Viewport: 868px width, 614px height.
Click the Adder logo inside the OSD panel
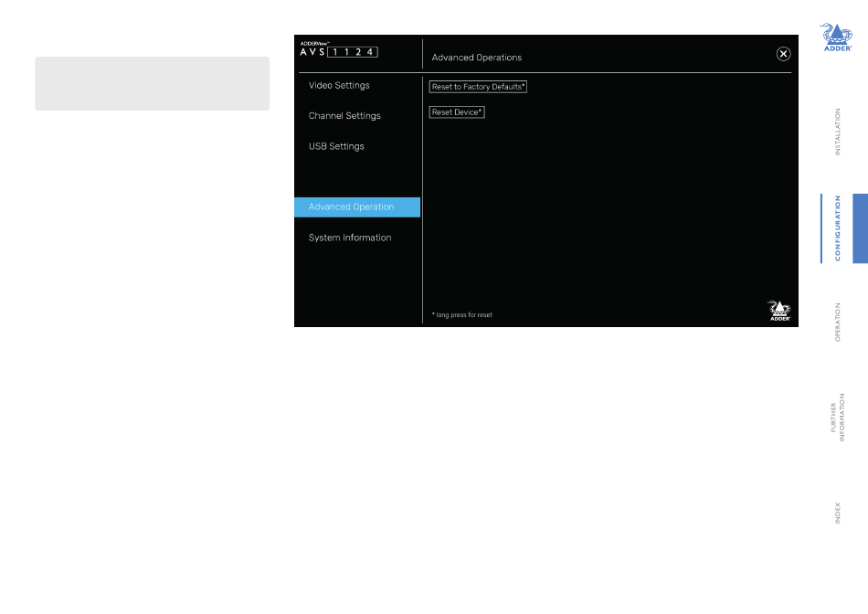(778, 311)
